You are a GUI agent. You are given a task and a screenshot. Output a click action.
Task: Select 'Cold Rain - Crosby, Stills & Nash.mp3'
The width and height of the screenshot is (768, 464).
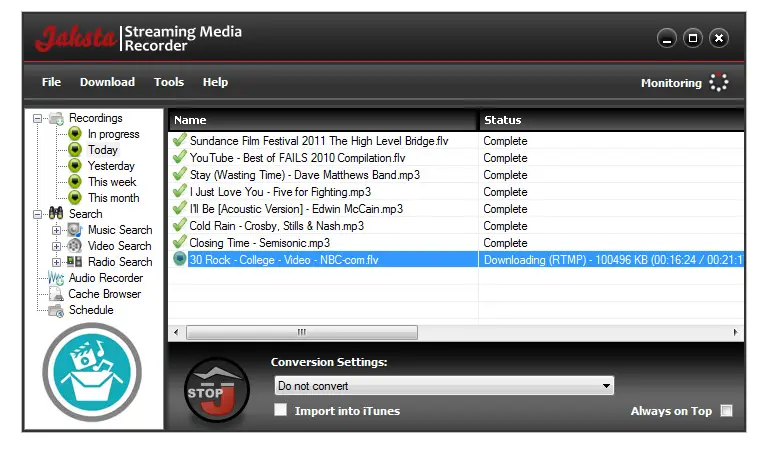pos(277,226)
